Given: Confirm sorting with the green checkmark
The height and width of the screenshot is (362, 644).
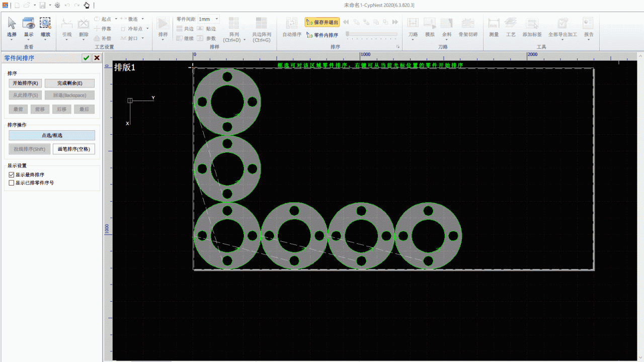Looking at the screenshot, I should click(87, 58).
